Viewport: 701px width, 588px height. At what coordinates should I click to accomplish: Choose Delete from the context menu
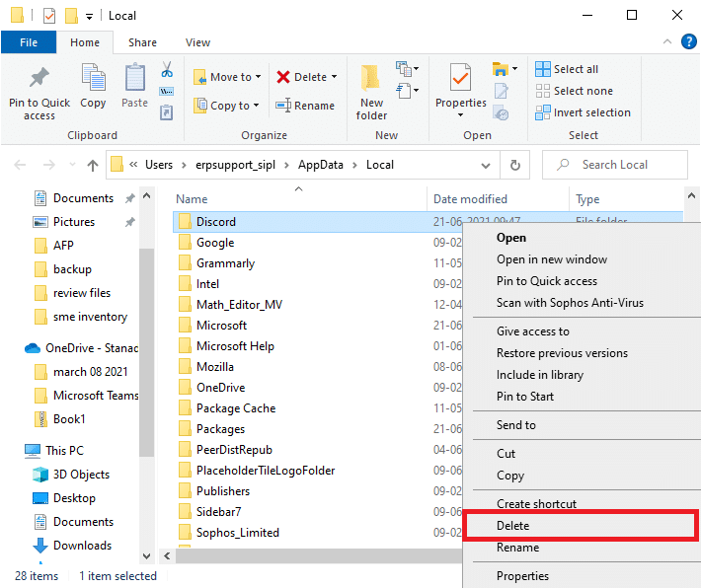[513, 526]
